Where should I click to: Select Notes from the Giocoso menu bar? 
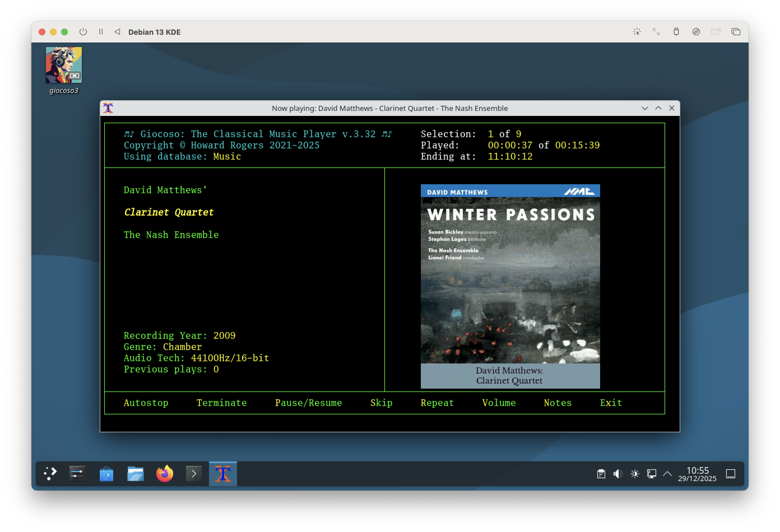557,403
